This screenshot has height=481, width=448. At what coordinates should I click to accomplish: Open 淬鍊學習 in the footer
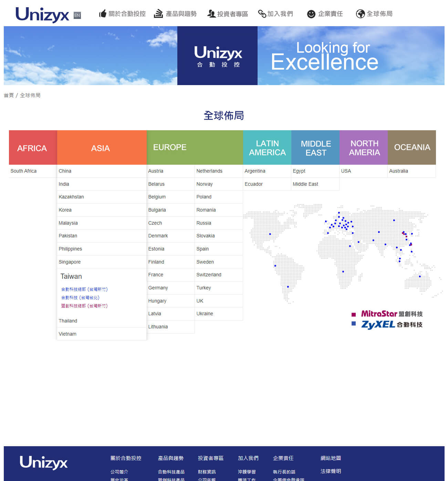coord(247,472)
